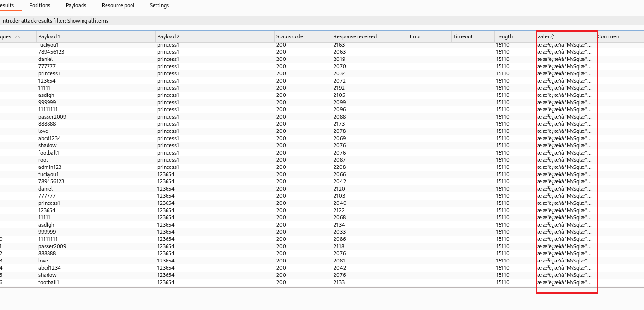Click the Comment column header
This screenshot has width=644, height=310.
coord(619,36)
